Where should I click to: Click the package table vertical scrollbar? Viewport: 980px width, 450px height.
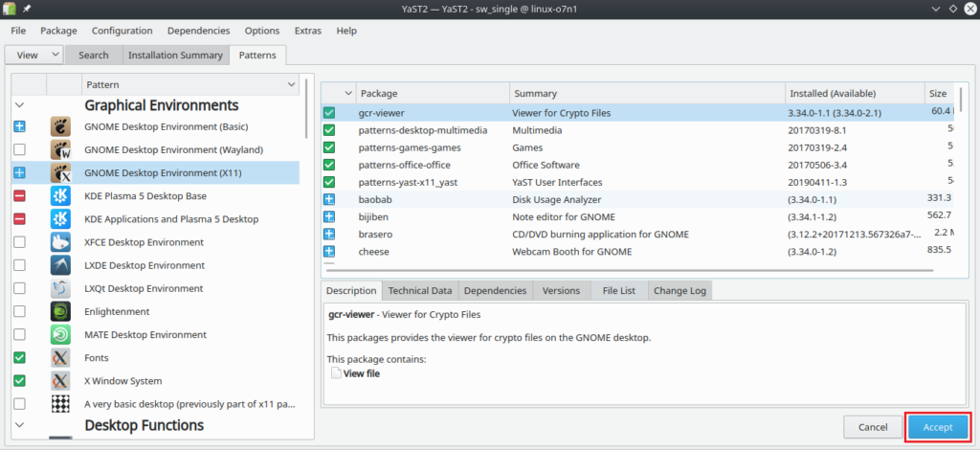pyautogui.click(x=961, y=99)
